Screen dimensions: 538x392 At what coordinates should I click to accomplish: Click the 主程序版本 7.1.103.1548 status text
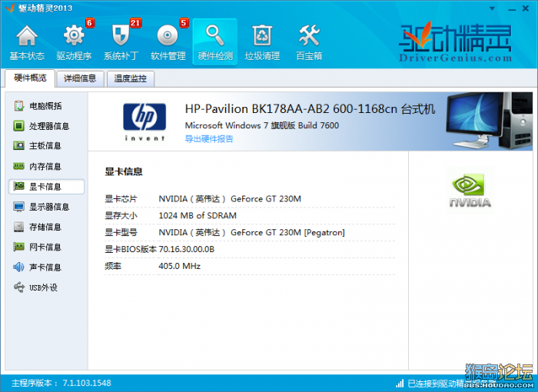pyautogui.click(x=61, y=383)
